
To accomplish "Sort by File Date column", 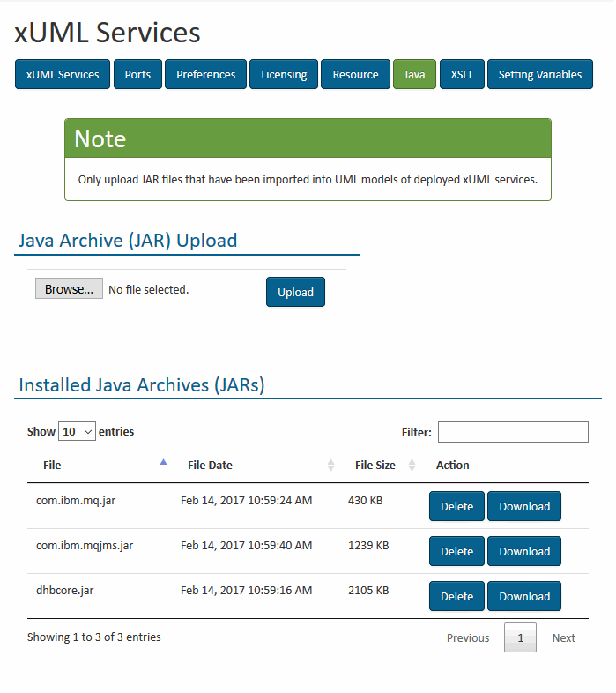I will coord(210,465).
